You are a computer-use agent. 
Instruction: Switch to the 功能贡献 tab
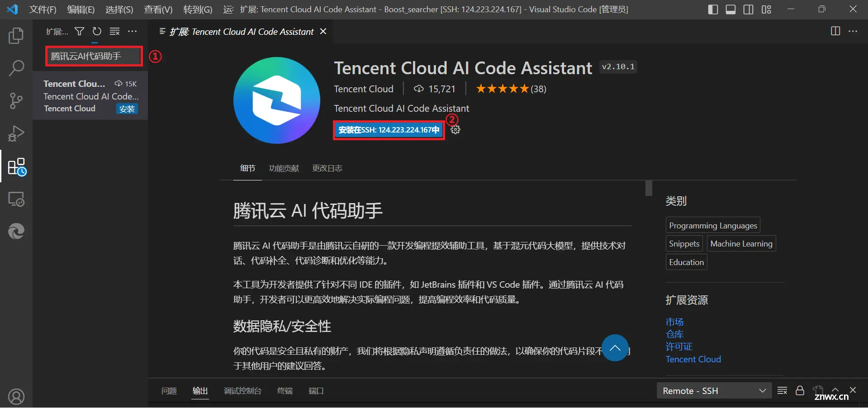tap(284, 168)
